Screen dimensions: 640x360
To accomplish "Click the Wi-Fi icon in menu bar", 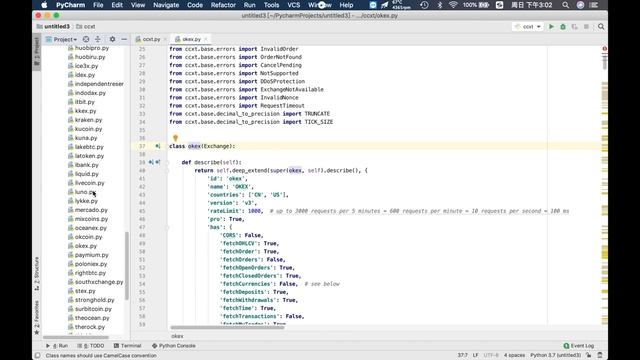I will pos(453,5).
